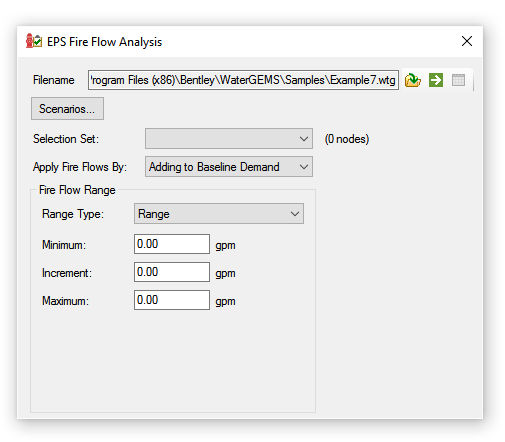Open the Apply Fire Flows By dropdown
The image size is (505, 442).
tap(229, 167)
